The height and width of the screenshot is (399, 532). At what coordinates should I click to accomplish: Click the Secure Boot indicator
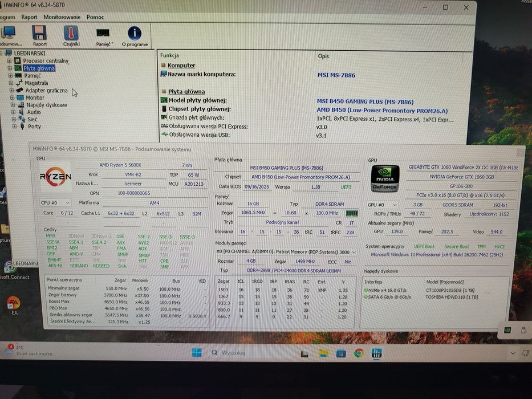click(457, 247)
